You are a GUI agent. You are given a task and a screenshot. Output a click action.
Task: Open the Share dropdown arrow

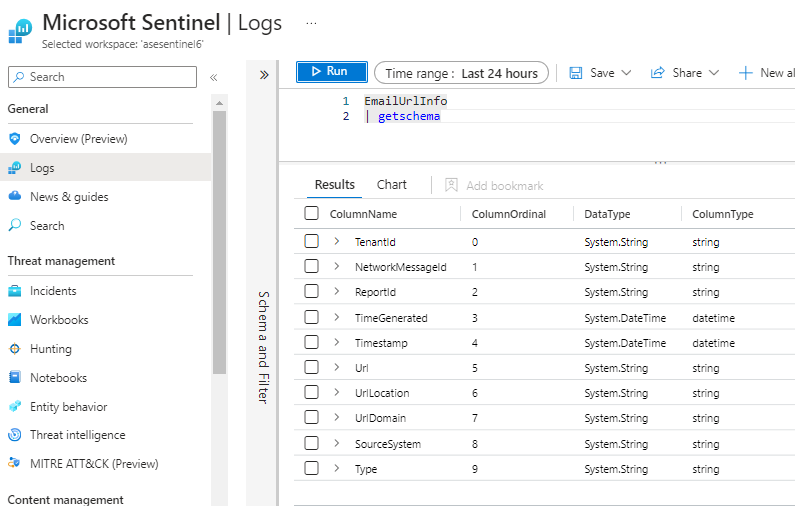point(714,73)
